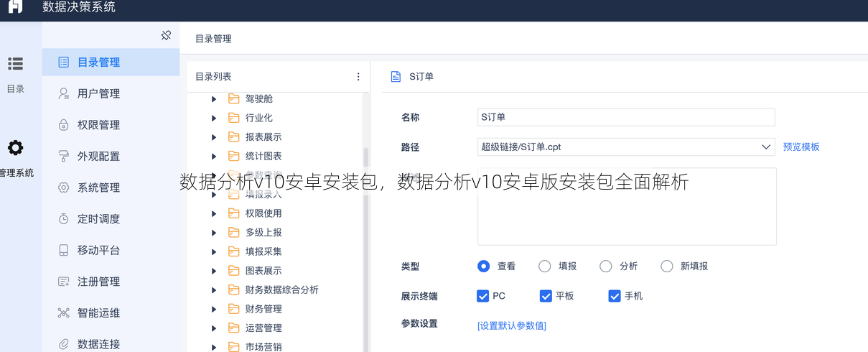This screenshot has height=352, width=868.
Task: Expand the 权限使用 tree node arrow
Action: (214, 213)
